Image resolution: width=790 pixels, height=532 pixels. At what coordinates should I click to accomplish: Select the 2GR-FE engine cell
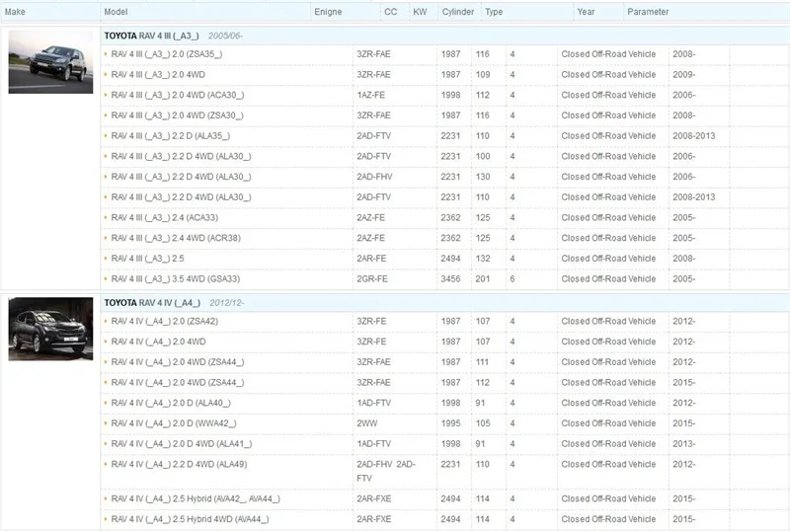(372, 278)
